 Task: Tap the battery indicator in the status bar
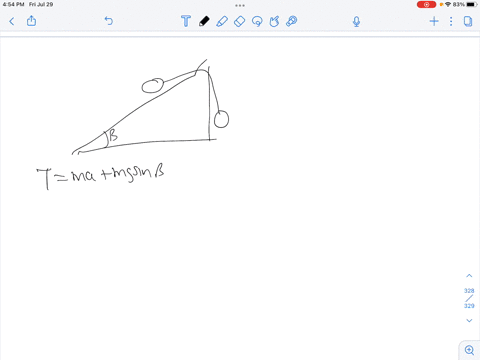(x=472, y=4)
